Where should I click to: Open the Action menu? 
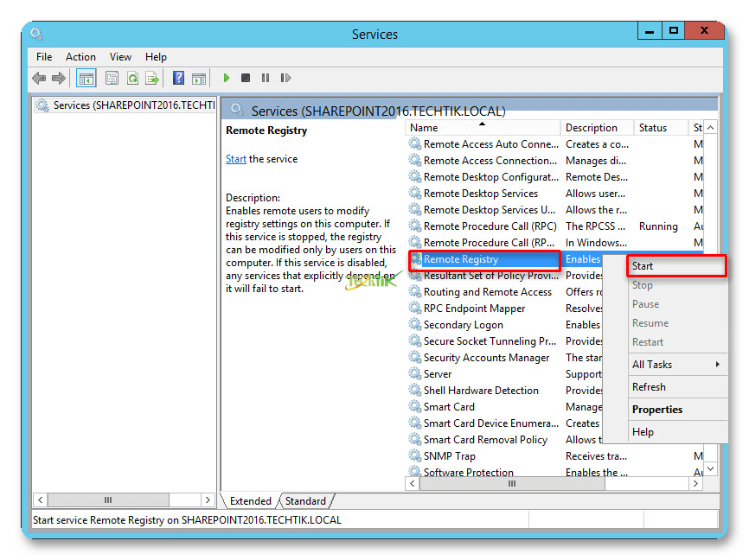click(80, 57)
